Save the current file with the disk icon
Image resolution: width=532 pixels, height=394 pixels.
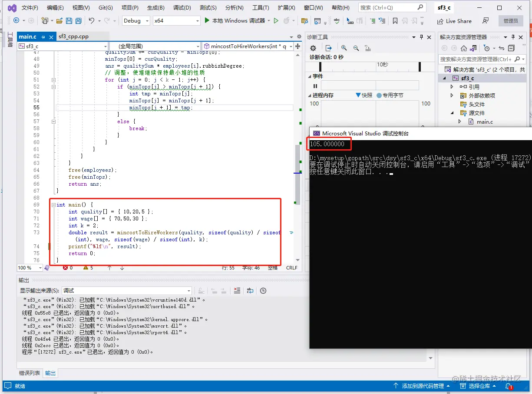(x=69, y=20)
